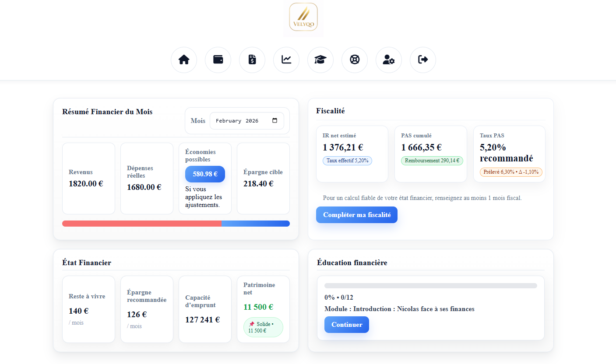Open the invoice dollar document icon
Screen dimensions: 616x364
(252, 60)
